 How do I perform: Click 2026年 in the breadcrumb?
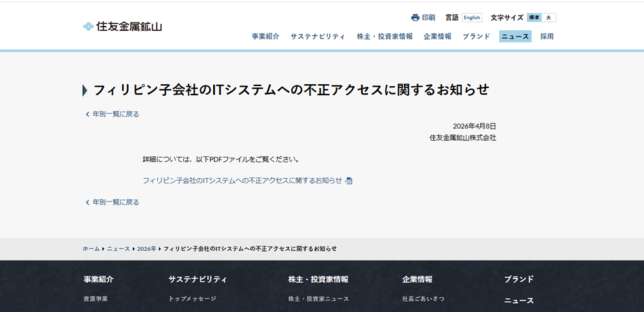point(146,248)
